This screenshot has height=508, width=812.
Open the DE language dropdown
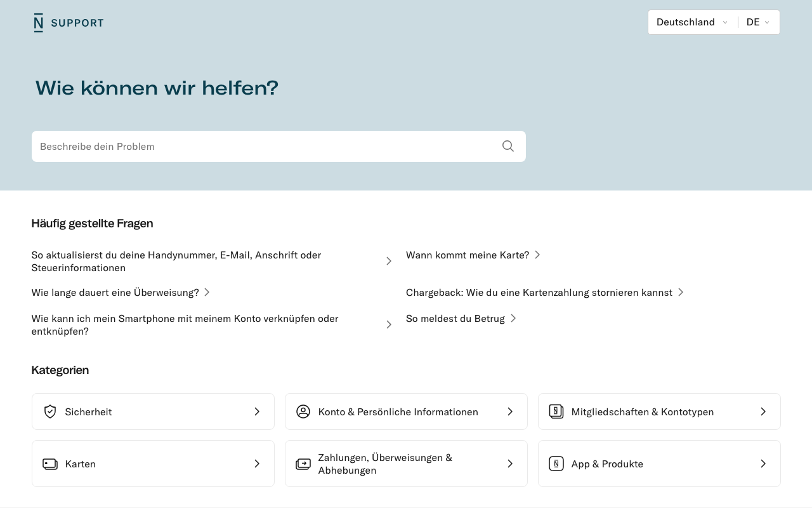pyautogui.click(x=759, y=22)
